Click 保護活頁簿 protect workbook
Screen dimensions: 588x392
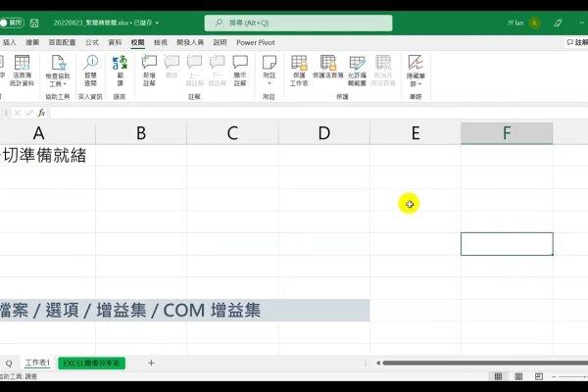(x=328, y=67)
